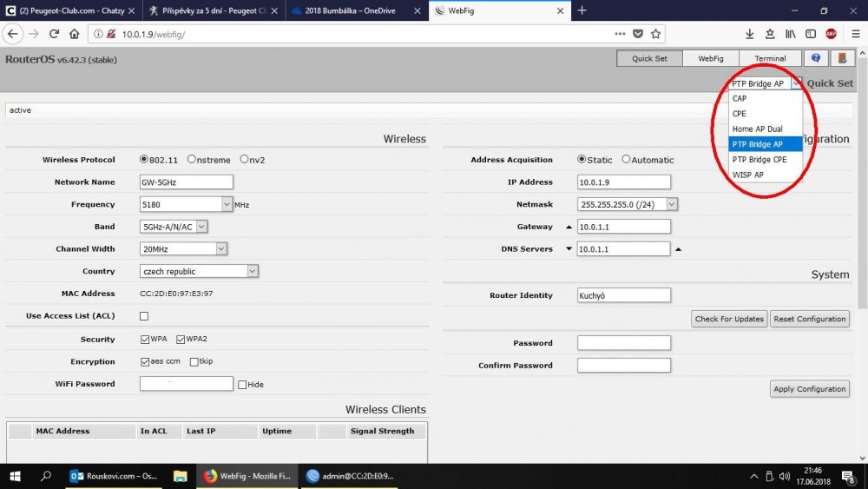Open Windows taskbar search
Screen dimensions: 868x489
click(x=46, y=476)
